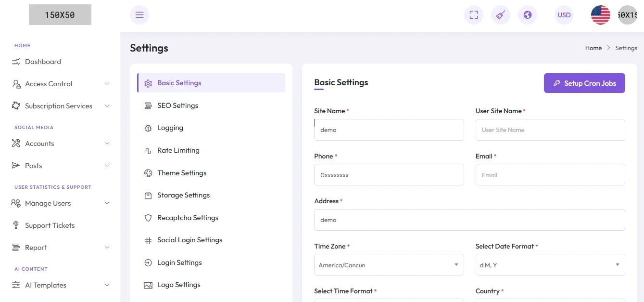This screenshot has height=302, width=644.
Task: Click into the Address input field
Action: (x=469, y=220)
